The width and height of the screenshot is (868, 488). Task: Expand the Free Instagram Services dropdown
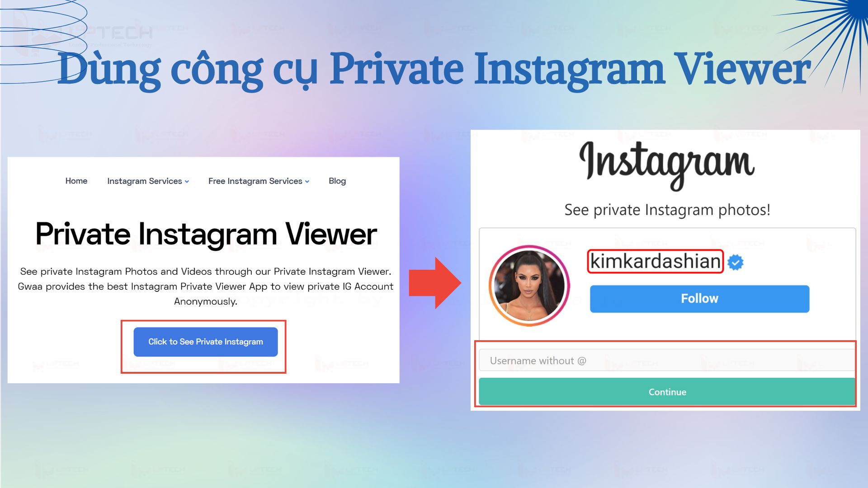259,181
